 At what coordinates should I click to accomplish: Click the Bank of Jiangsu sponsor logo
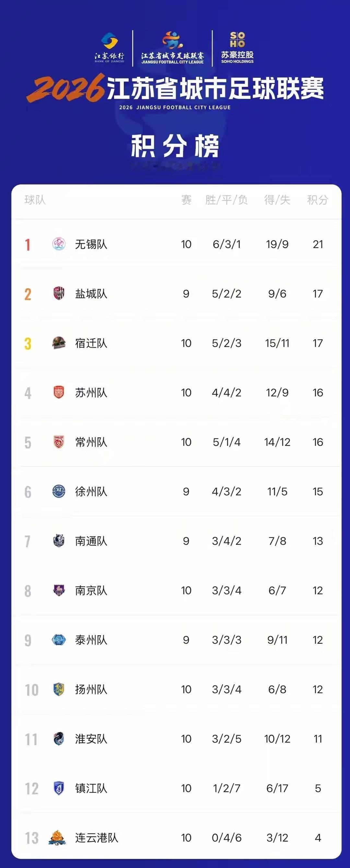(x=110, y=48)
